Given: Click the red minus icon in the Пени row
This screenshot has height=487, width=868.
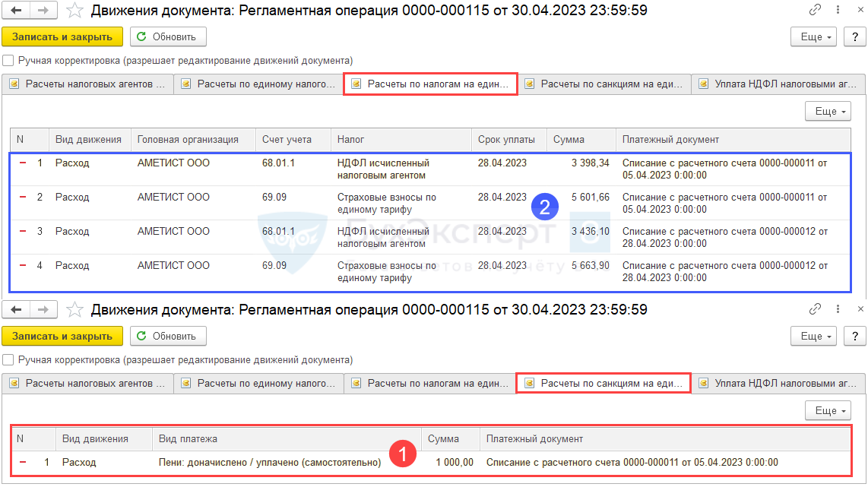Looking at the screenshot, I should pos(23,462).
